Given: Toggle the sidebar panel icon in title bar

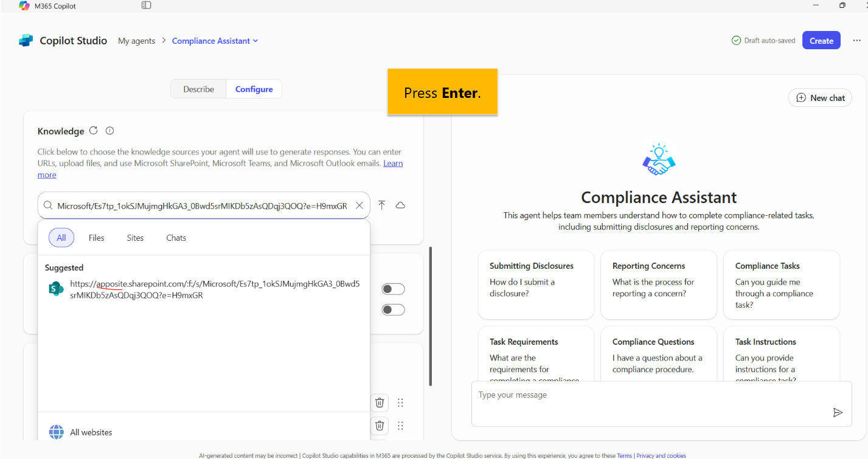Looking at the screenshot, I should pyautogui.click(x=146, y=5).
